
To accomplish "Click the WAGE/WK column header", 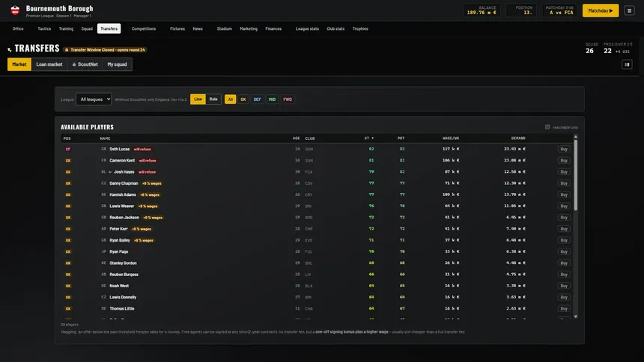I will (451, 138).
